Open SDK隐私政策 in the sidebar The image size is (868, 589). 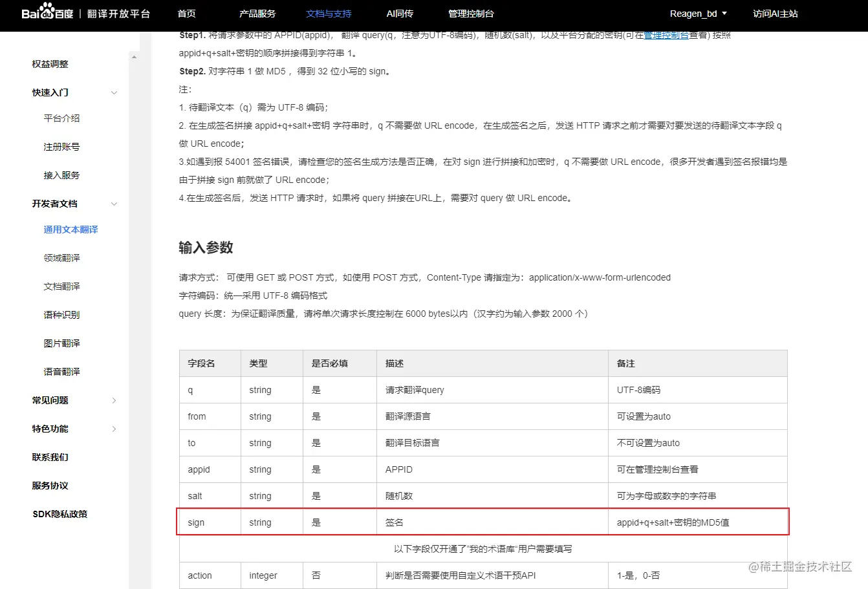point(60,514)
